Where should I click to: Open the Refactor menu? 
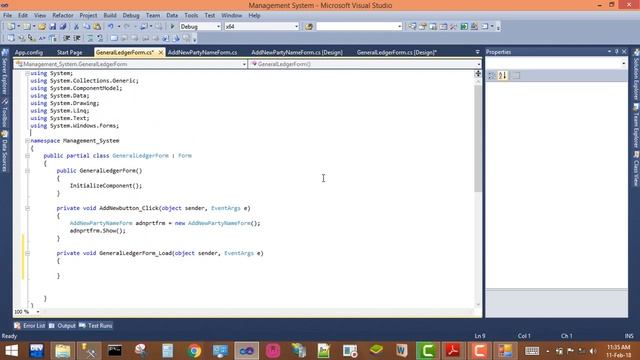(x=62, y=16)
